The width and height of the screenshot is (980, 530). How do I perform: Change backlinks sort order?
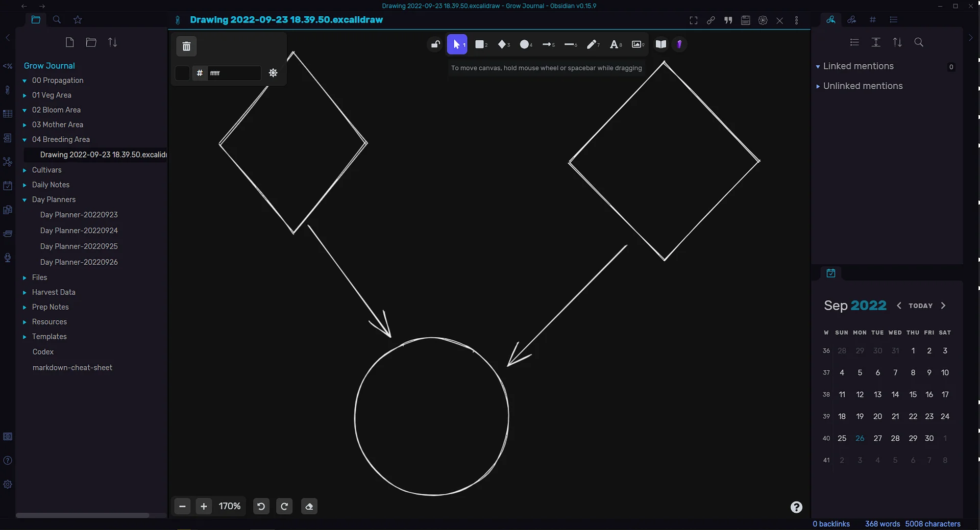pos(897,42)
